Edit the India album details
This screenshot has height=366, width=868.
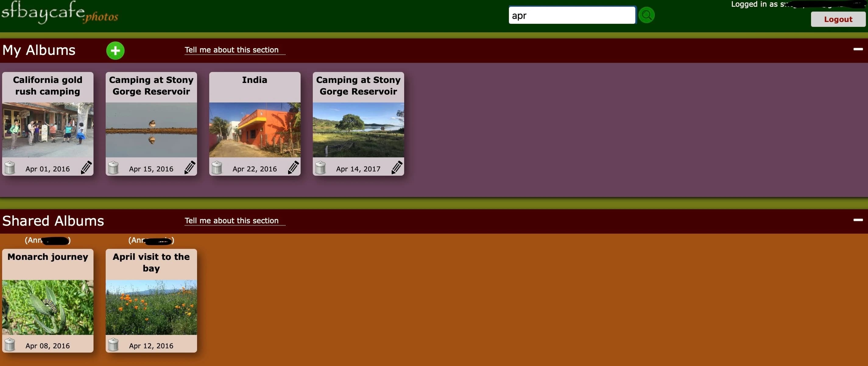[x=293, y=167]
